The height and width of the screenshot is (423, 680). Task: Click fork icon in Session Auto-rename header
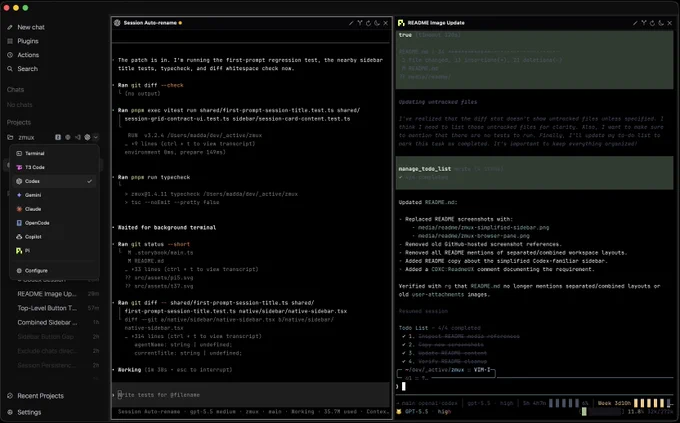coord(360,23)
